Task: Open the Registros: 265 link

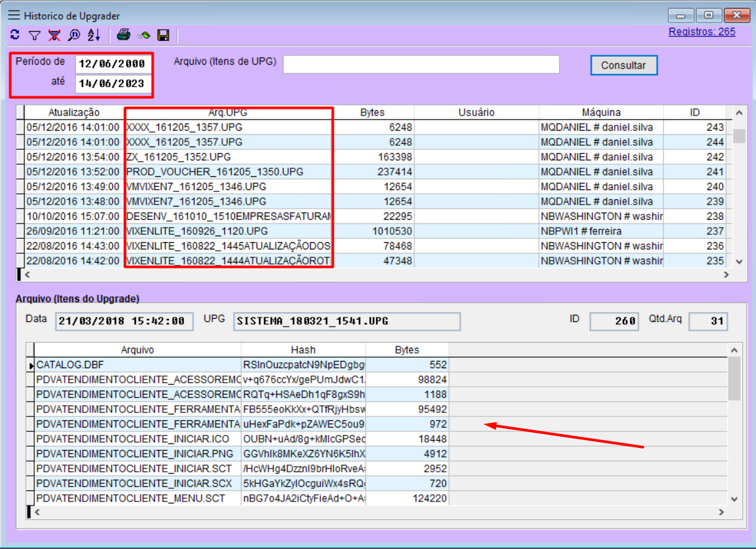Action: pos(701,32)
